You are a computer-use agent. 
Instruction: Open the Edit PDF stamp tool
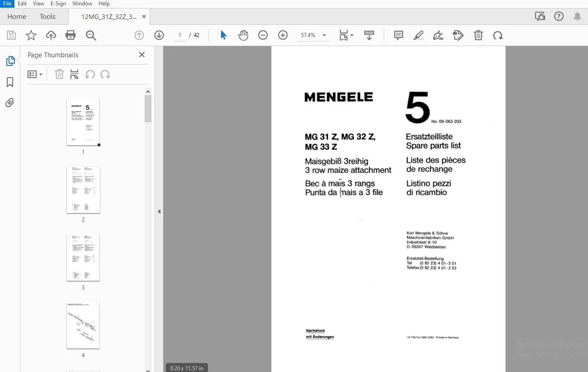(458, 35)
